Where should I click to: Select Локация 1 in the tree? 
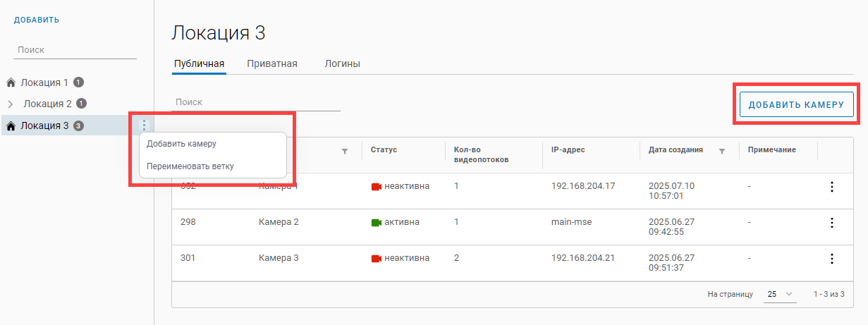click(44, 83)
